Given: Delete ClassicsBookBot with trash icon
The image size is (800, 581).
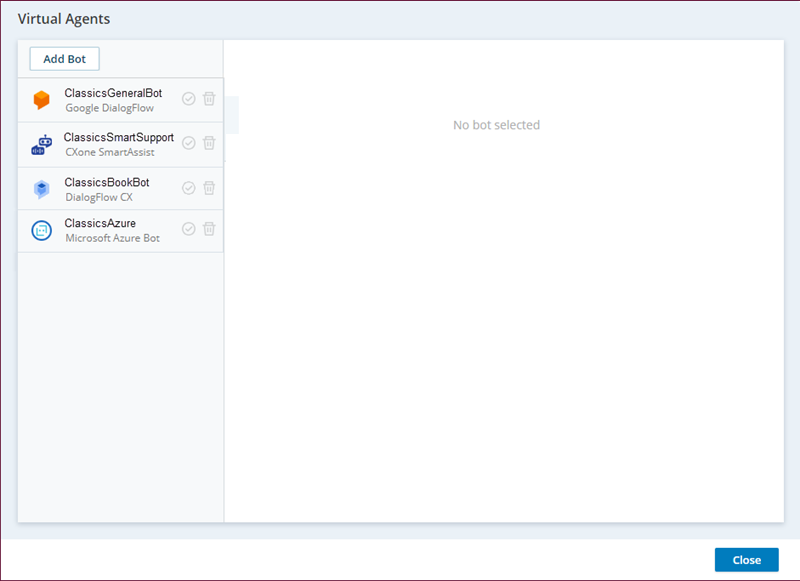Looking at the screenshot, I should tap(209, 188).
